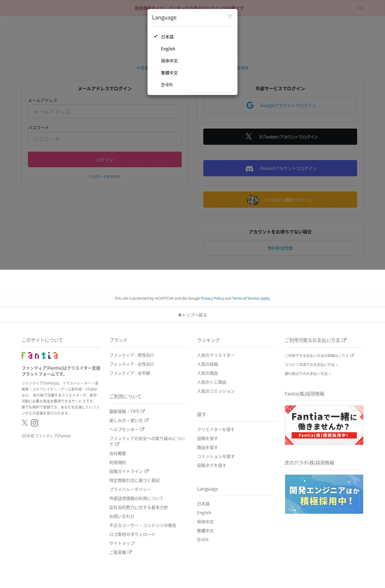Open ファンティア - 女性向け brand link
This screenshot has width=385, height=588.
point(132,364)
